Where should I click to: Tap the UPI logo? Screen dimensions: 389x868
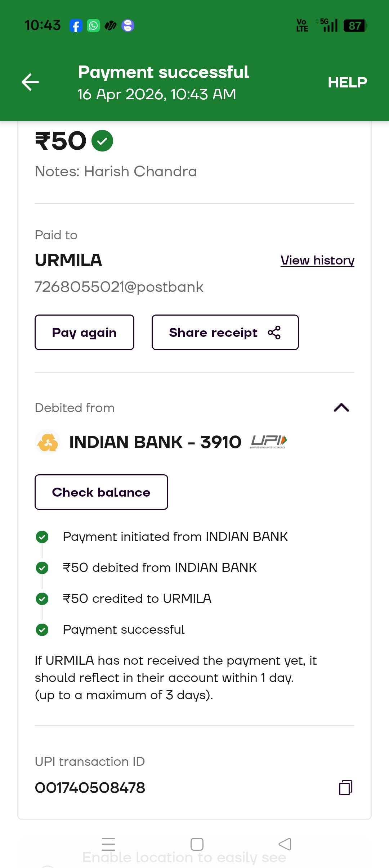[269, 442]
